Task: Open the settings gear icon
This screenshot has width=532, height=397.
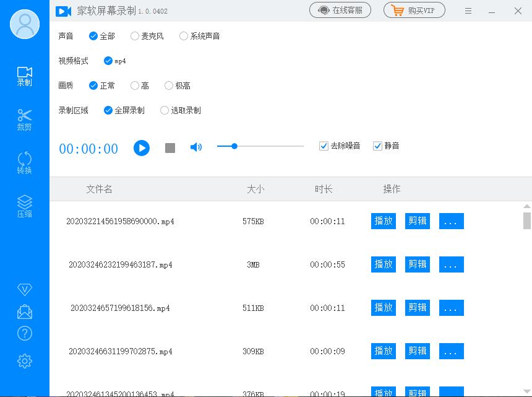Action: pyautogui.click(x=24, y=361)
